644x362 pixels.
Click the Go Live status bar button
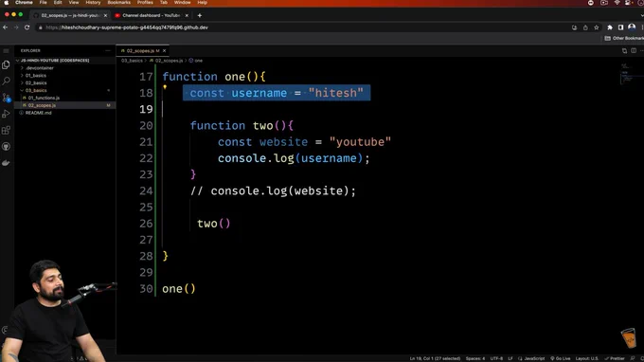(561, 359)
